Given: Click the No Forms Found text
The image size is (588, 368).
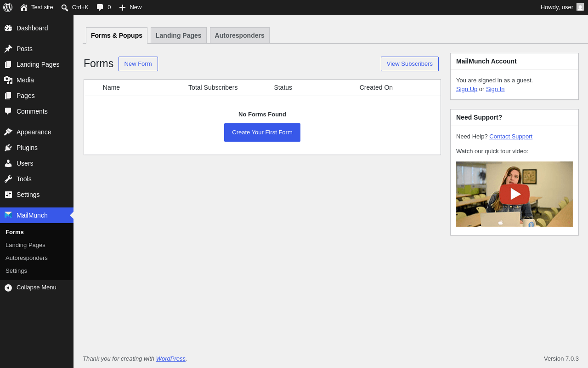Looking at the screenshot, I should pos(262,114).
